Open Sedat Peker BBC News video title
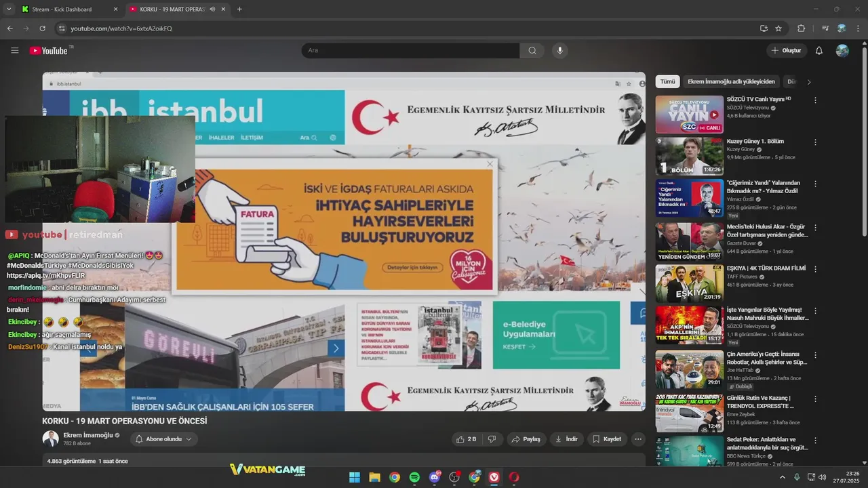 pyautogui.click(x=767, y=443)
